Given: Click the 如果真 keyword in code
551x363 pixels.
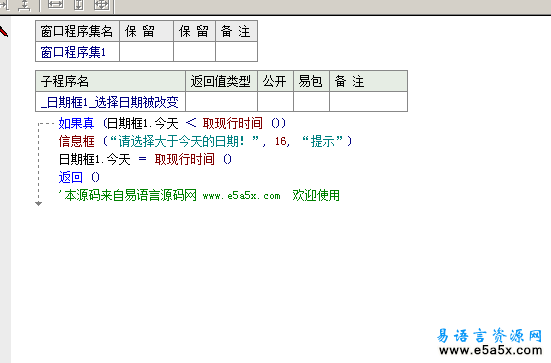Looking at the screenshot, I should pos(76,123).
